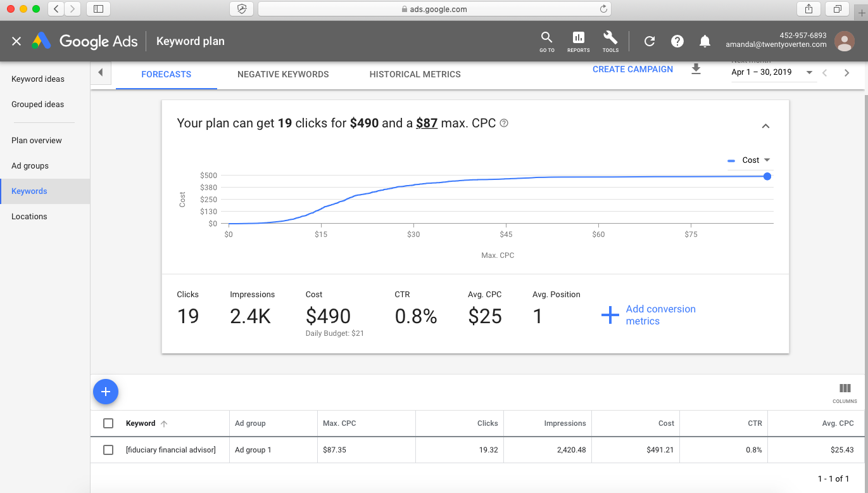Click Add conversion metrics

660,315
